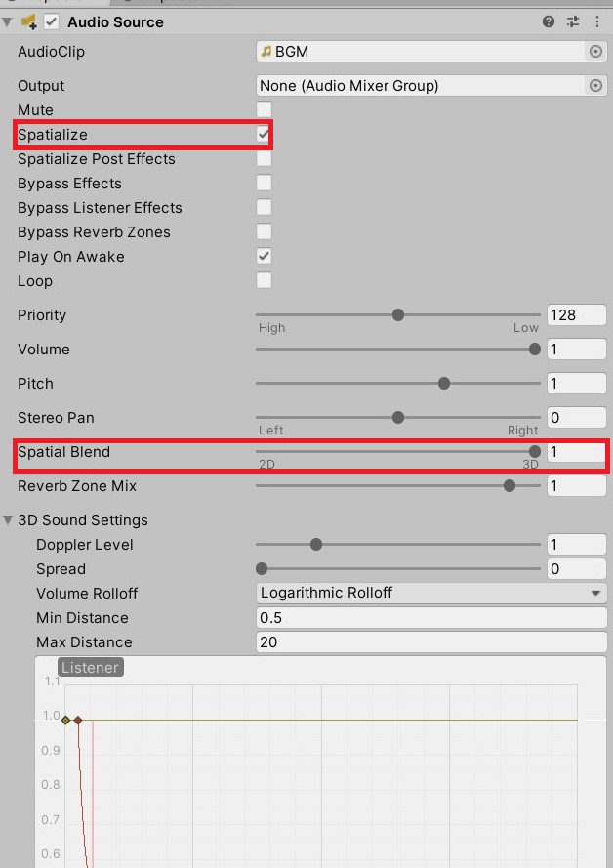
Task: Select the red rolloff curve keyframe
Action: [78, 720]
